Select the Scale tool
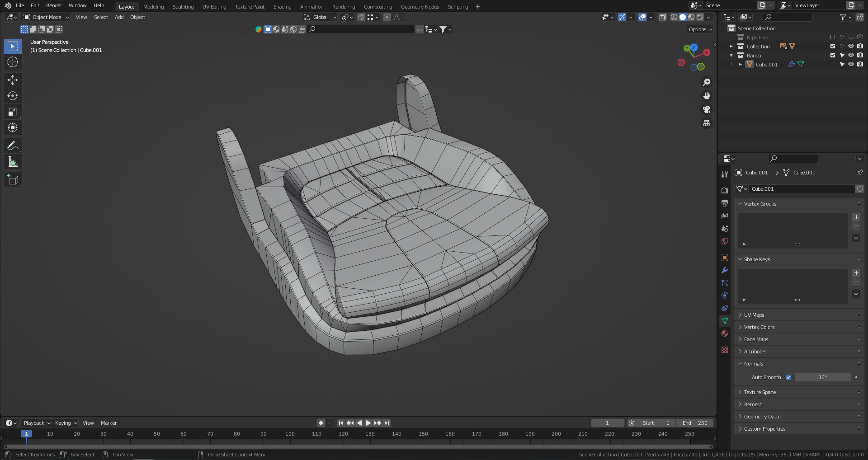 point(13,112)
